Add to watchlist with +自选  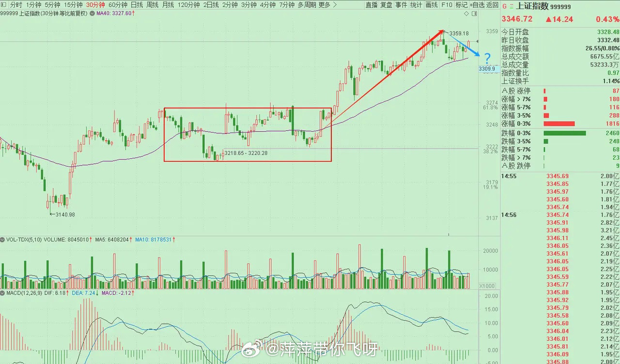tap(477, 5)
